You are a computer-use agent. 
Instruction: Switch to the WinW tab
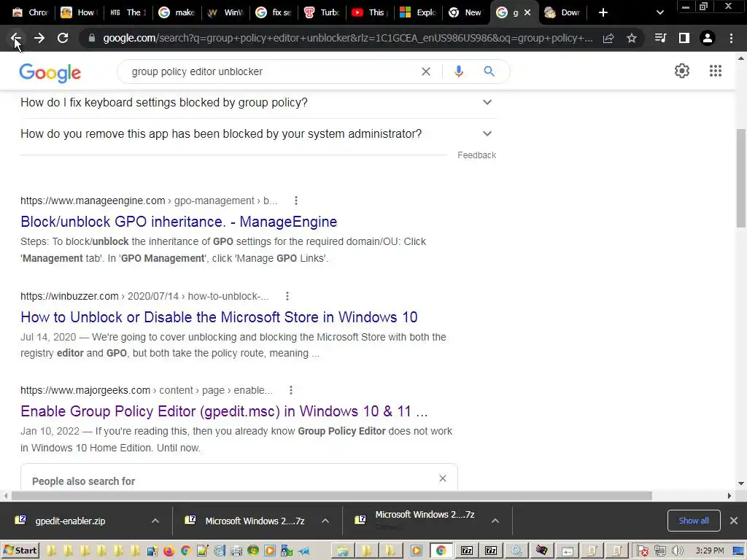click(226, 13)
